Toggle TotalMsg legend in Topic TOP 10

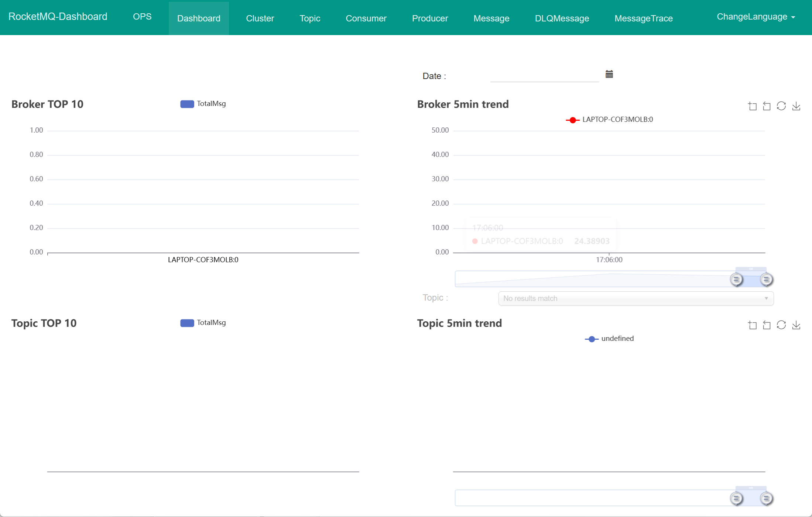pyautogui.click(x=203, y=323)
